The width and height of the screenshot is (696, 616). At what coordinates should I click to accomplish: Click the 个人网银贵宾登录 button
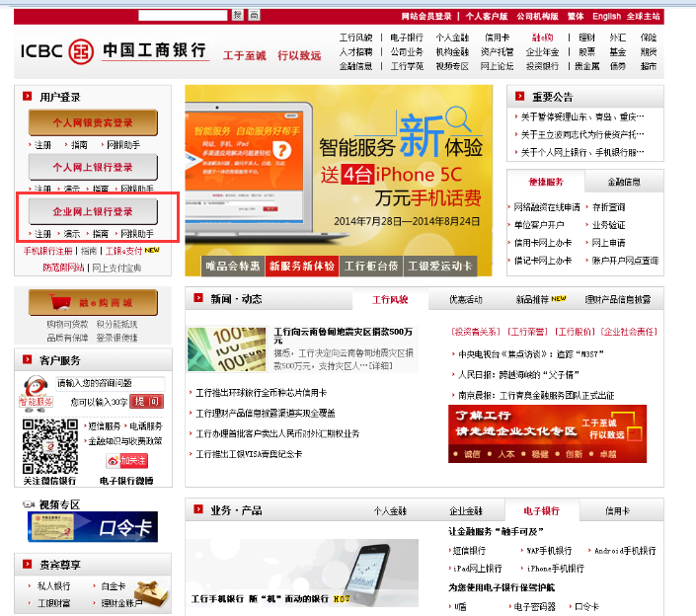pos(93,123)
